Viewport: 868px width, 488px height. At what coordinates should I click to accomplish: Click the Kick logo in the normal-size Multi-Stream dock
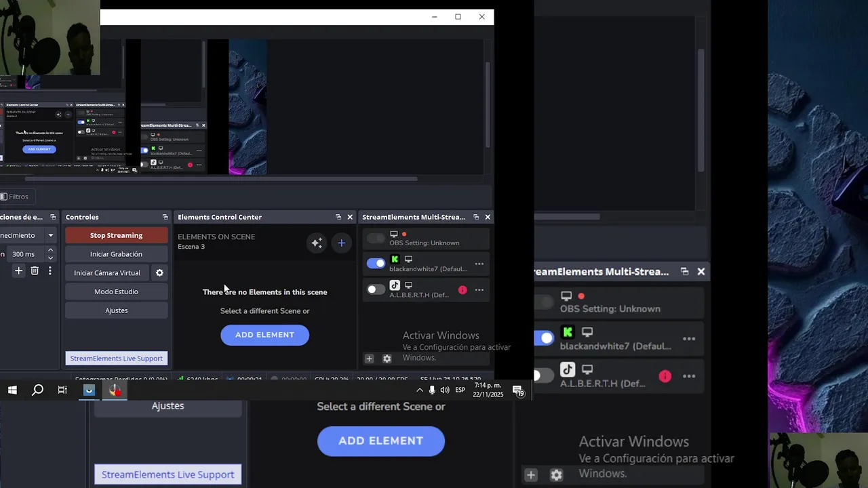click(395, 259)
